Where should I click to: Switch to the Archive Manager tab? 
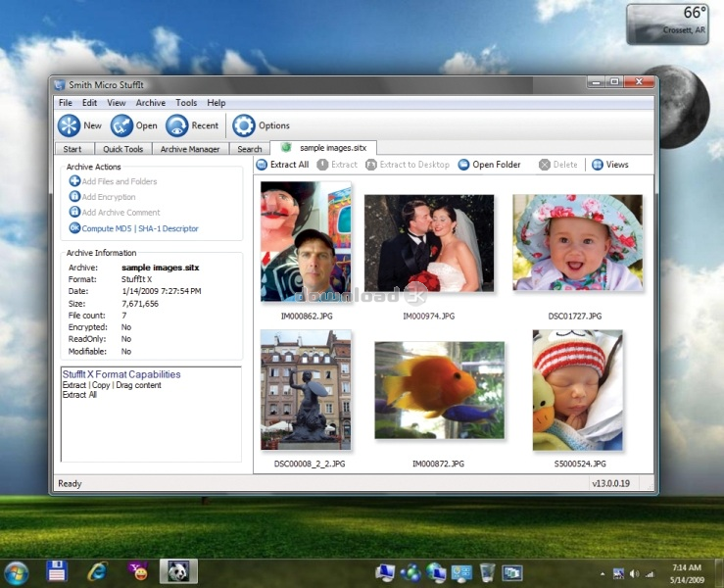pyautogui.click(x=190, y=149)
